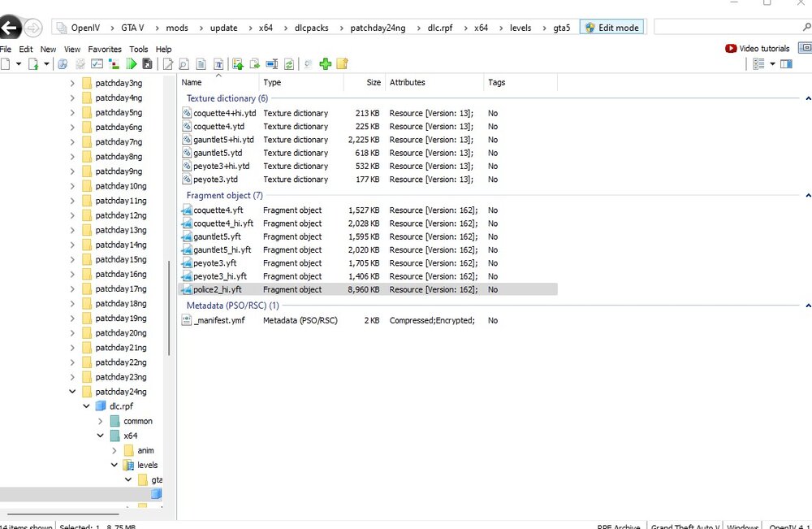Open the new file dropdown arrow
The image size is (812, 529).
tap(19, 63)
